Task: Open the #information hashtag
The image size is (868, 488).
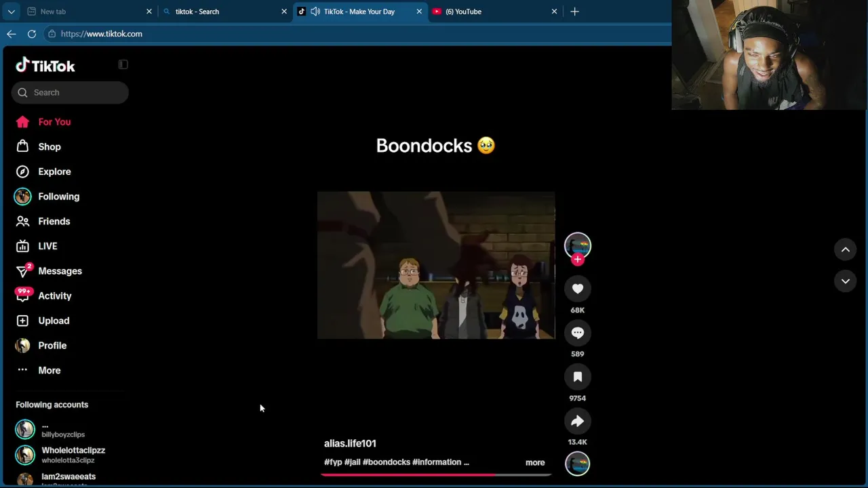Action: (x=437, y=462)
